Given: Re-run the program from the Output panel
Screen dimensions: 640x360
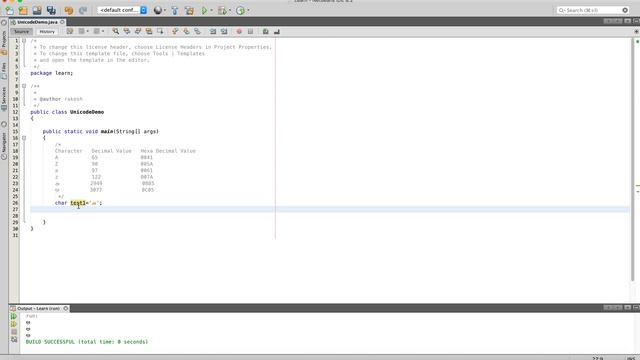Looking at the screenshot, I should [x=14, y=316].
